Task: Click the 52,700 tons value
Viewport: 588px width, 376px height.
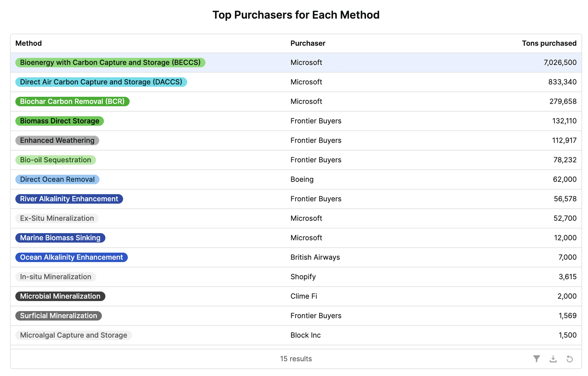Action: pos(565,218)
